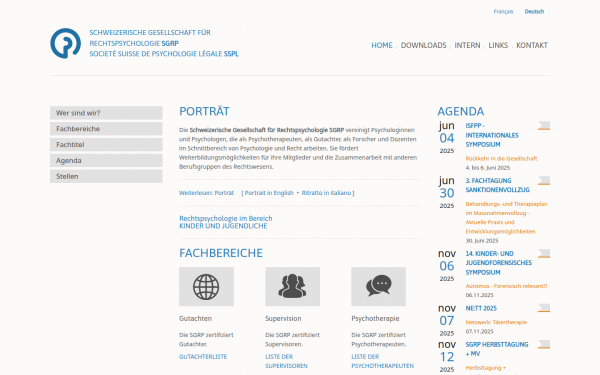Click 'Netzwerk: Tätertherapie' subtitle
This screenshot has height=375, width=600.
tap(496, 322)
